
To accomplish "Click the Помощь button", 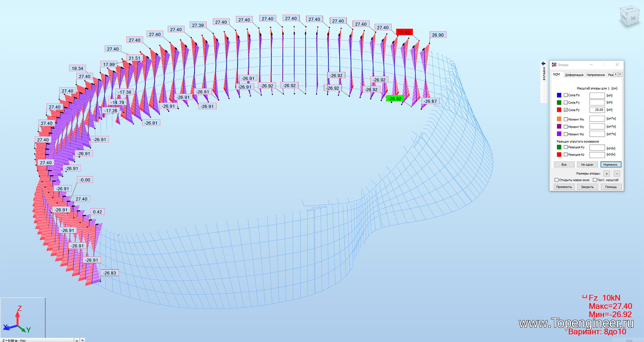I will 611,187.
